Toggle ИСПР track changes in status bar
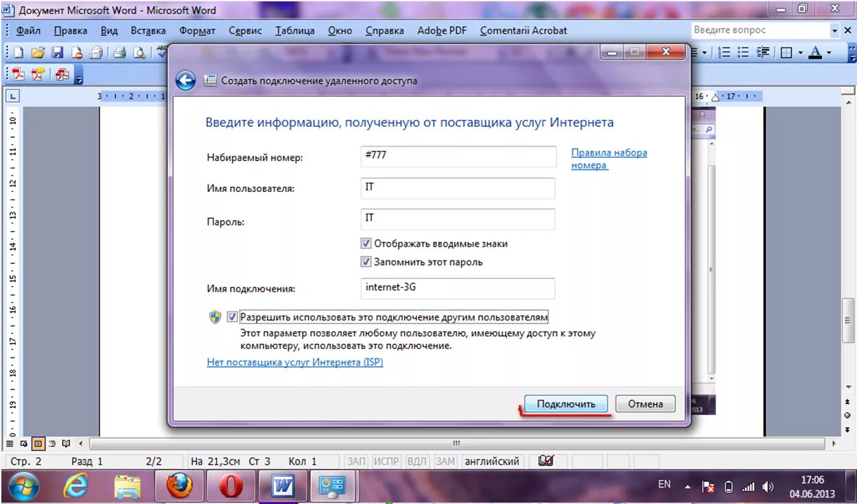857x504 pixels. [x=386, y=461]
